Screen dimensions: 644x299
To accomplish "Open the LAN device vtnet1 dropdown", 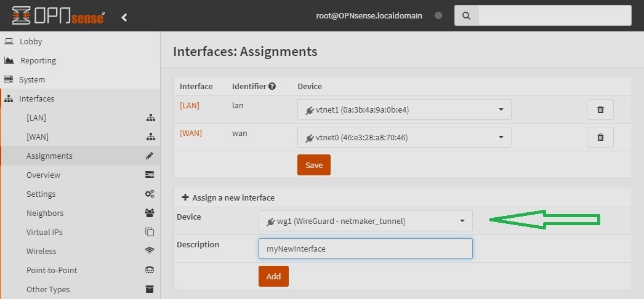I will coord(404,110).
